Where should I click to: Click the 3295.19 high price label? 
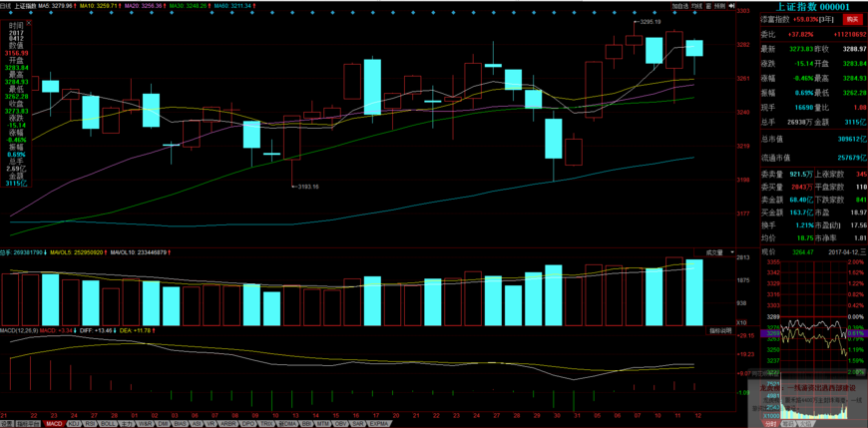(650, 22)
